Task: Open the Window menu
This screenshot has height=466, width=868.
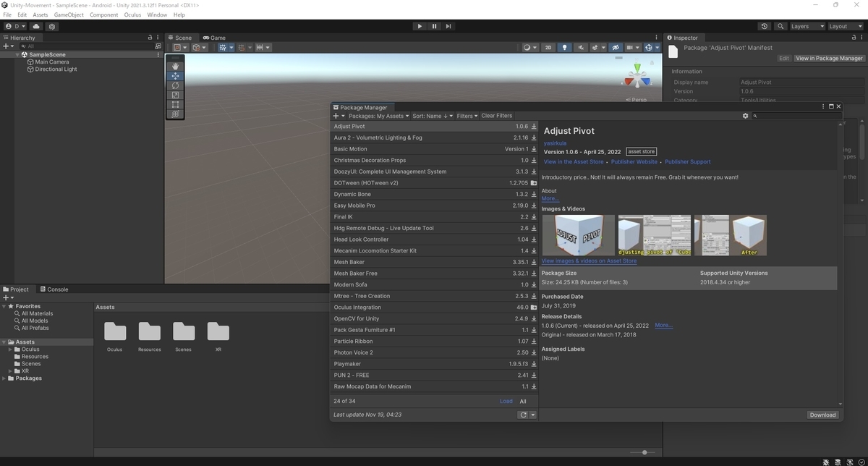Action: pos(157,14)
